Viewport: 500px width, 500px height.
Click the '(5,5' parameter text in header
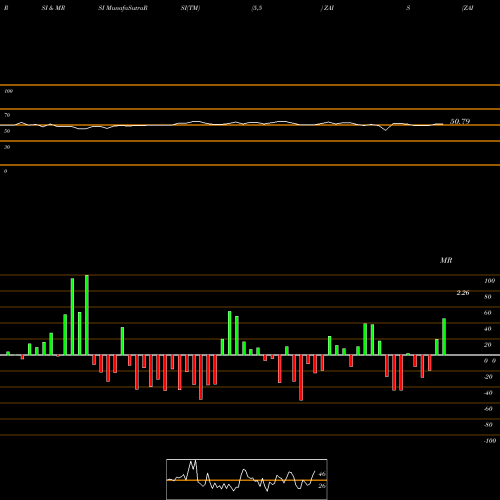coord(257,8)
